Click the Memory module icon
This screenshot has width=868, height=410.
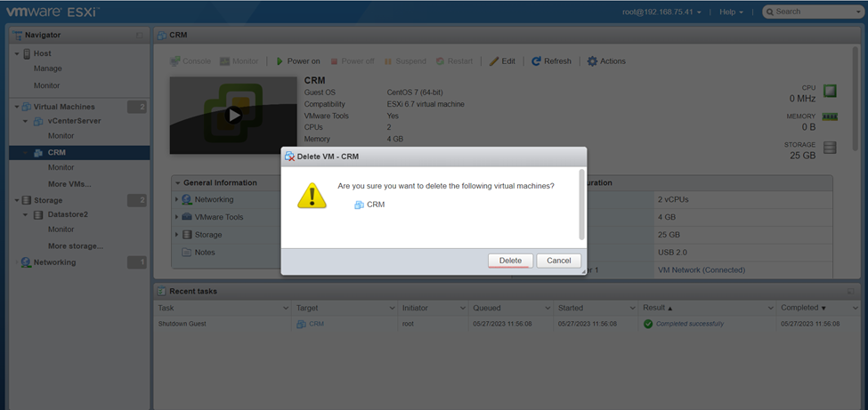click(830, 117)
